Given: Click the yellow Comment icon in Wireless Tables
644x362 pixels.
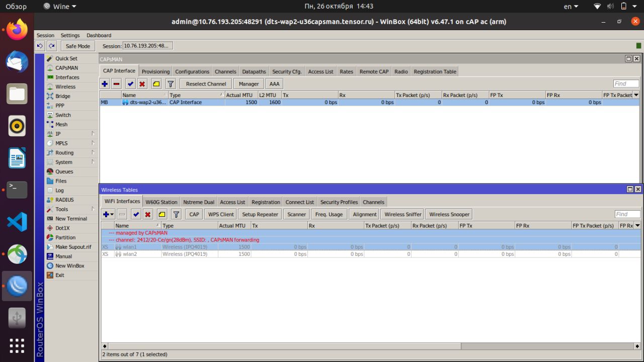Looking at the screenshot, I should 162,214.
